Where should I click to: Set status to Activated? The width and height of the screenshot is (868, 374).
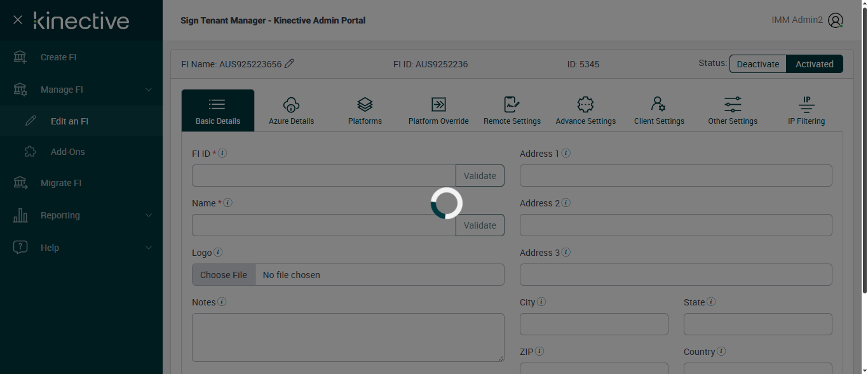pos(815,64)
